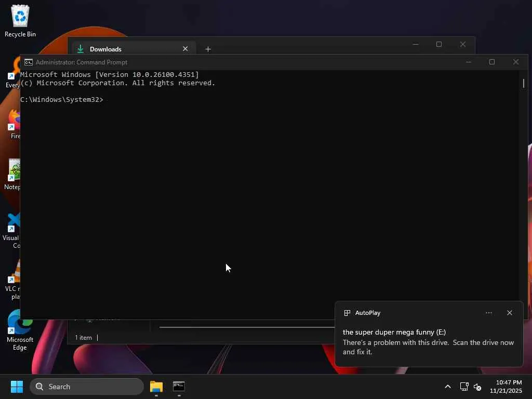This screenshot has width=532, height=399.
Task: Close the File Explorer window
Action: point(463,45)
